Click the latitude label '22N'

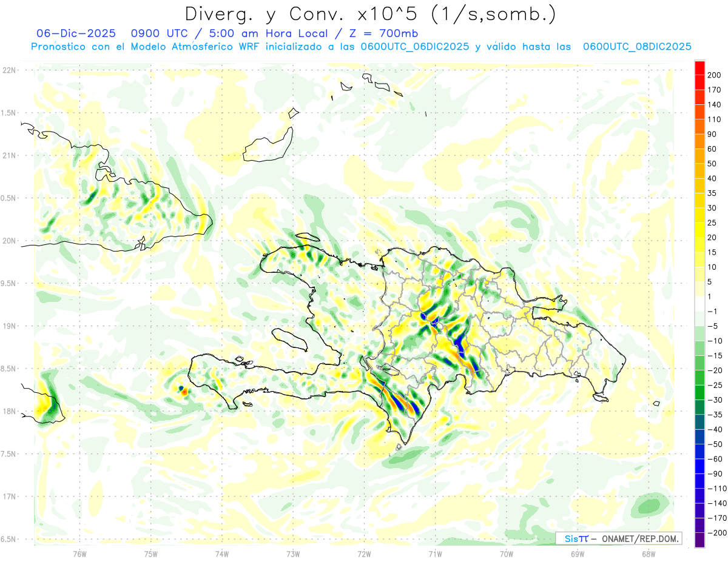[8, 70]
